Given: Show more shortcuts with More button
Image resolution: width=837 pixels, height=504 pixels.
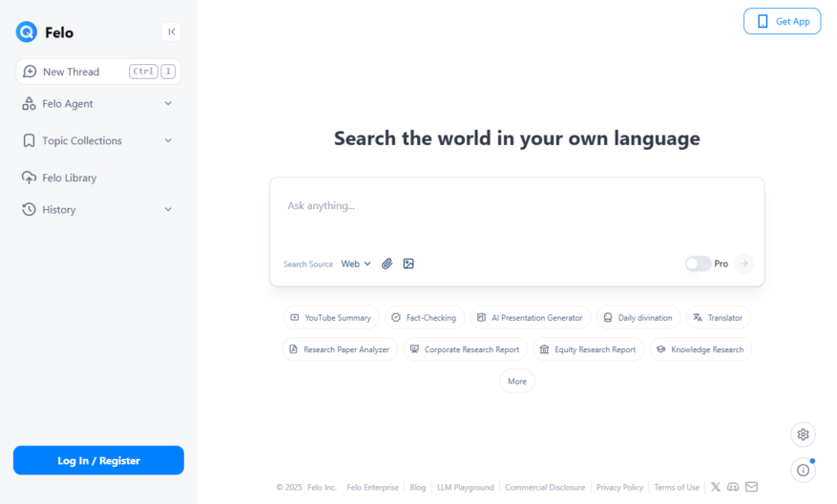Looking at the screenshot, I should pos(517,381).
